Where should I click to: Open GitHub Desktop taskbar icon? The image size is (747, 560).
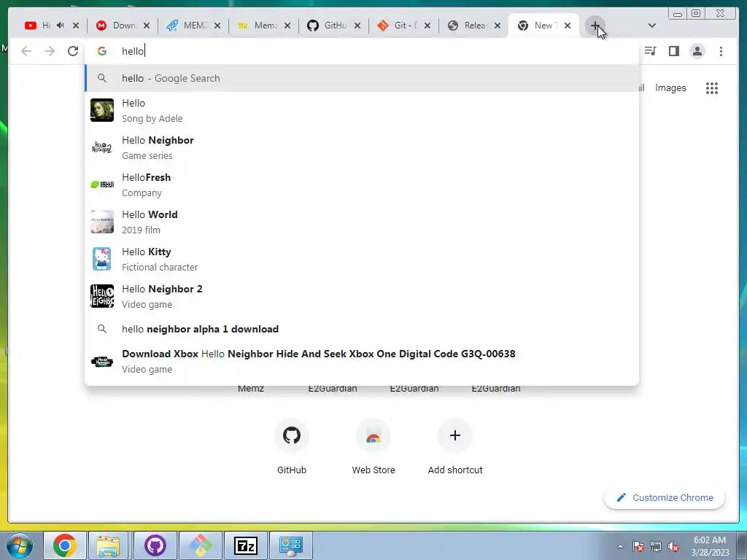coord(155,545)
